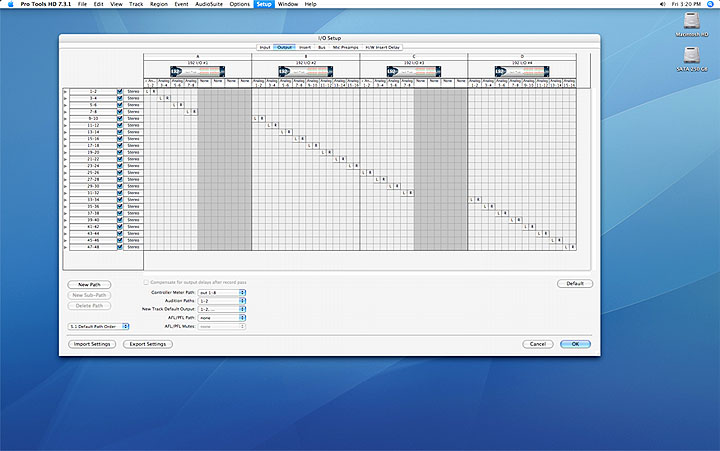Open the Controller Meter Path dropdown
Viewport: 720px width, 451px height.
(x=222, y=293)
